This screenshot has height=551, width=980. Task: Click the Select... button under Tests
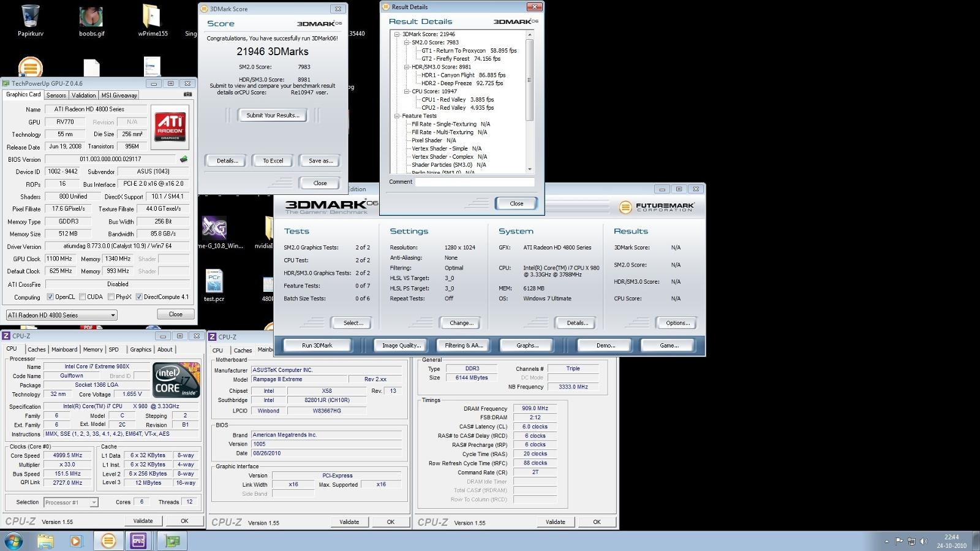point(353,323)
